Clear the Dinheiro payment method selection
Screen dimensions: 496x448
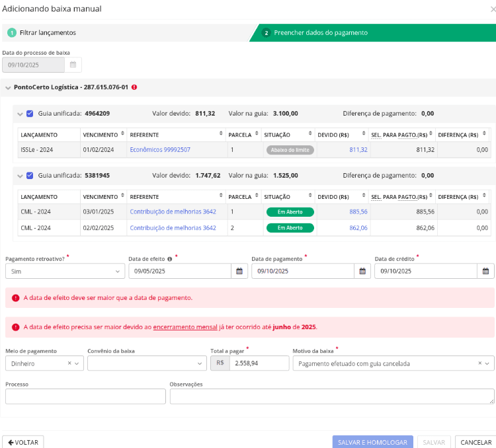coord(69,363)
